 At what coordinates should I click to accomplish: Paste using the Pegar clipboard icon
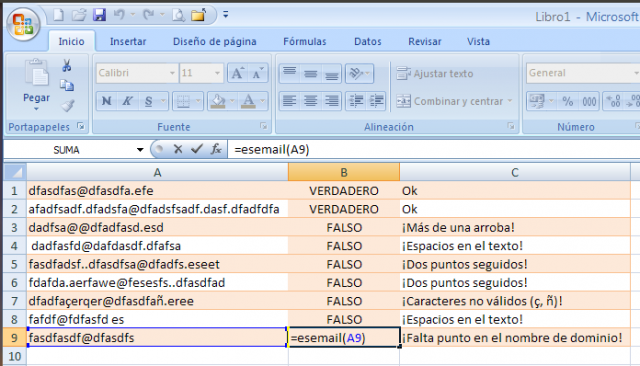[x=36, y=73]
